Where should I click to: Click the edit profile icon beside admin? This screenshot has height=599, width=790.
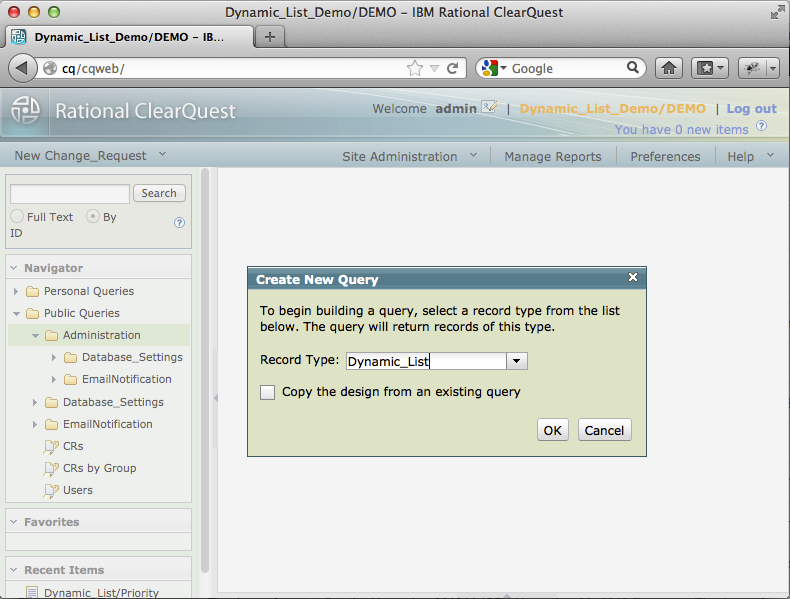pyautogui.click(x=489, y=107)
